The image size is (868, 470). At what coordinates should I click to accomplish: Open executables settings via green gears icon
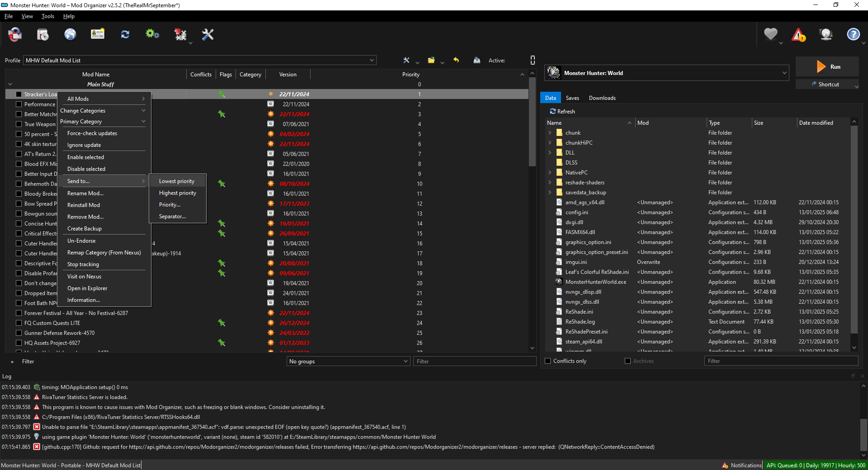[152, 34]
